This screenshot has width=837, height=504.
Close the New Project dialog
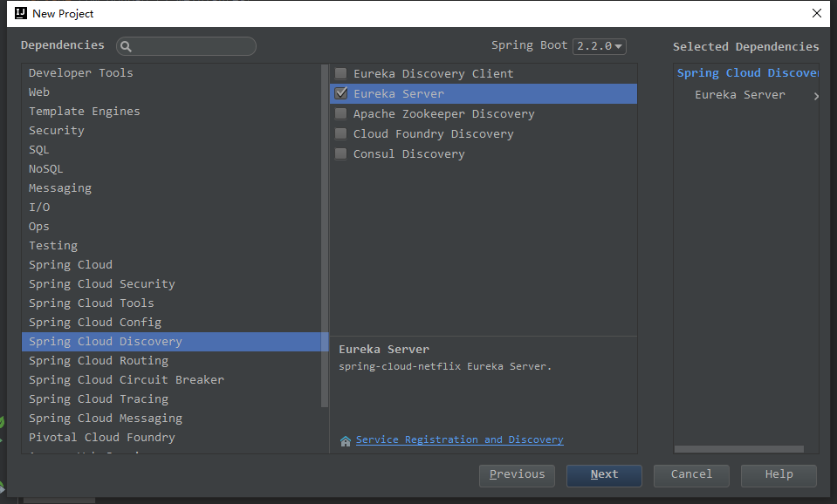click(x=816, y=13)
